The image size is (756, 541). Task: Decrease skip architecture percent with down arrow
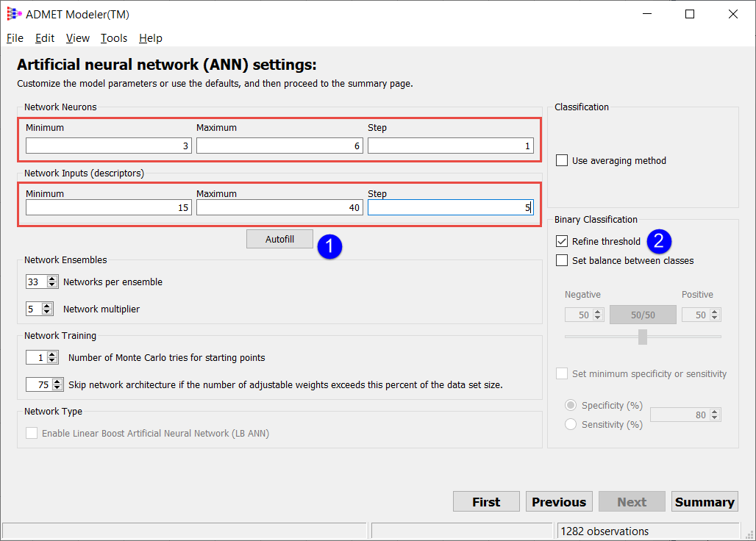point(57,387)
